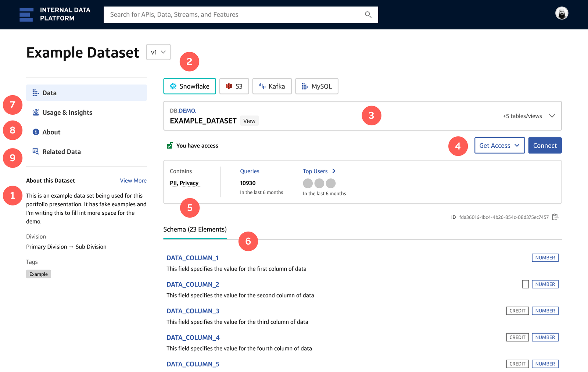588x372 pixels.
Task: Select the Kafka source tab
Action: [x=272, y=86]
